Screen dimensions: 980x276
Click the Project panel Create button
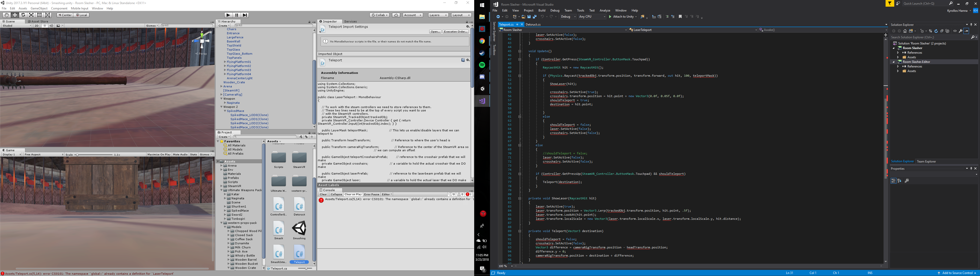click(x=224, y=137)
